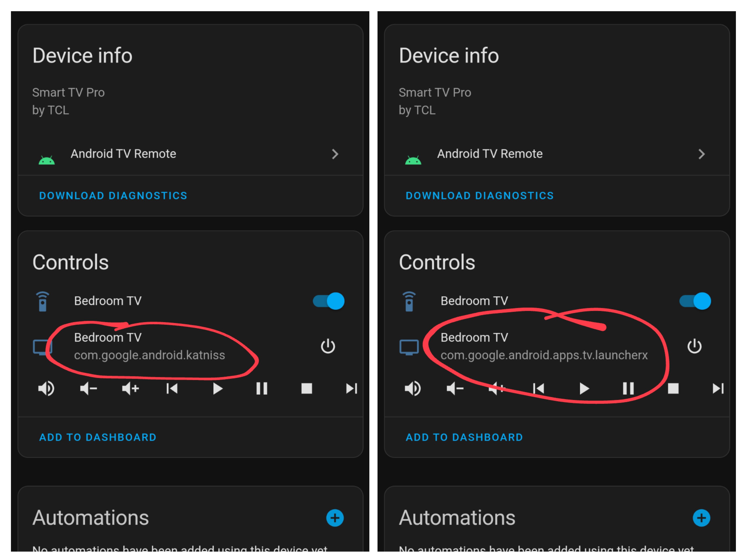This screenshot has height=560, width=745.
Task: Pause Bedroom TV playback
Action: pos(262,388)
